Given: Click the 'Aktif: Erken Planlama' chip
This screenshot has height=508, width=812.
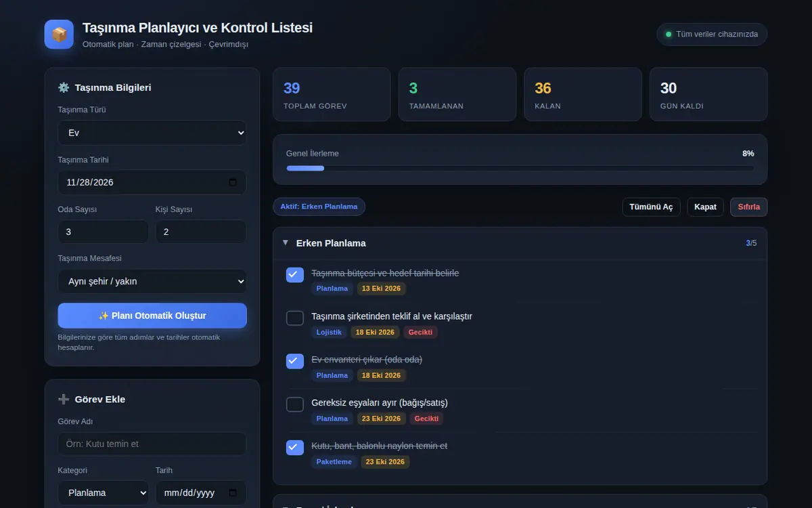Looking at the screenshot, I should pos(319,207).
